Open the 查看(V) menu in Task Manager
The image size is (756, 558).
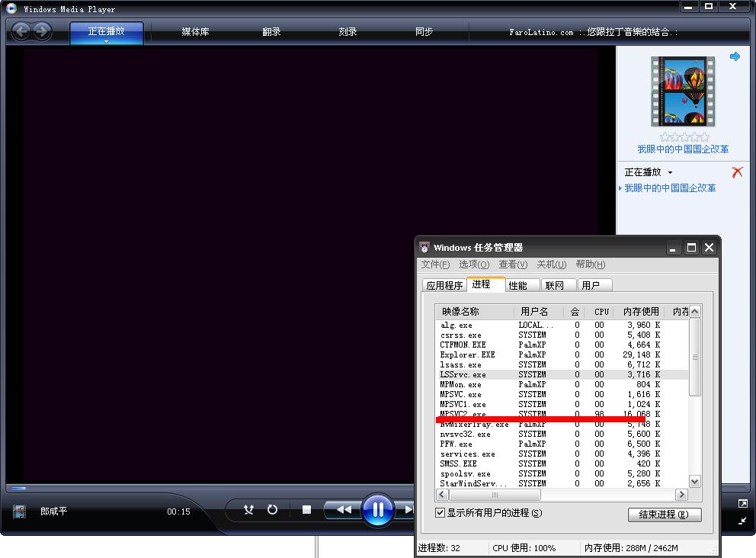pyautogui.click(x=513, y=265)
